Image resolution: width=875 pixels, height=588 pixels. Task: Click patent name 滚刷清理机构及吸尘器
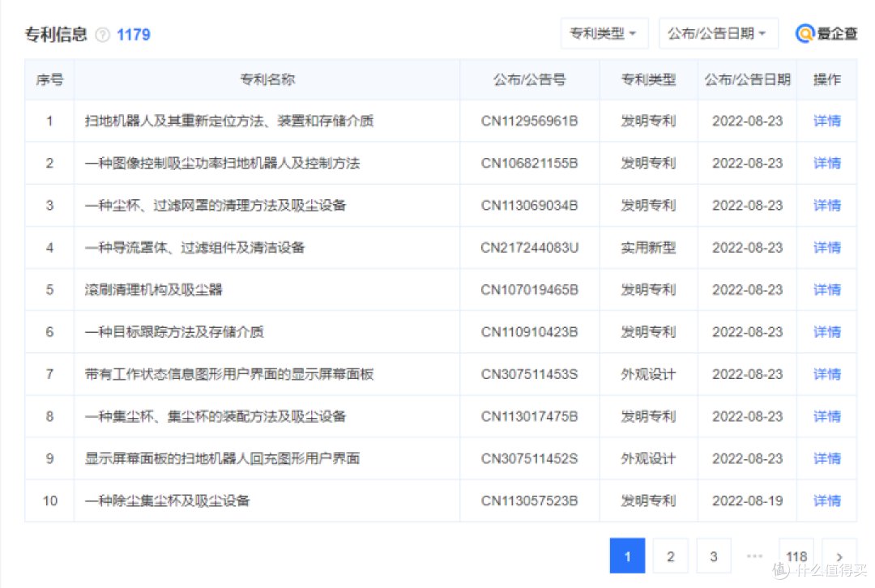(x=153, y=290)
